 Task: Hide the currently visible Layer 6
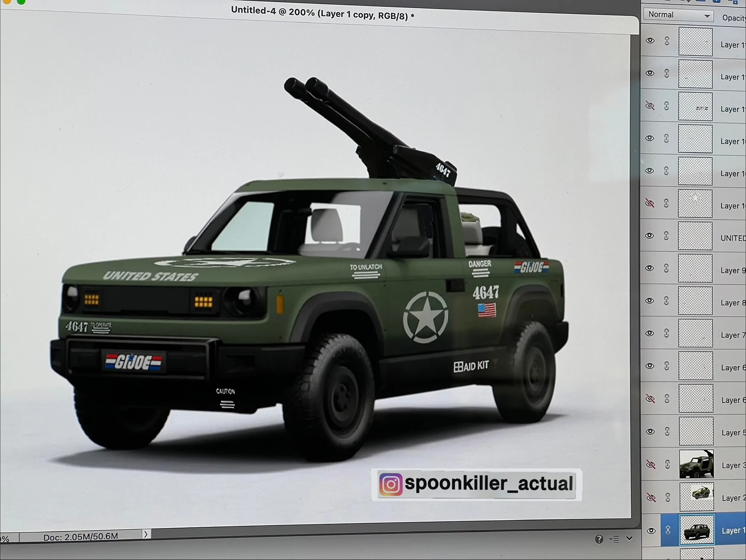click(650, 366)
